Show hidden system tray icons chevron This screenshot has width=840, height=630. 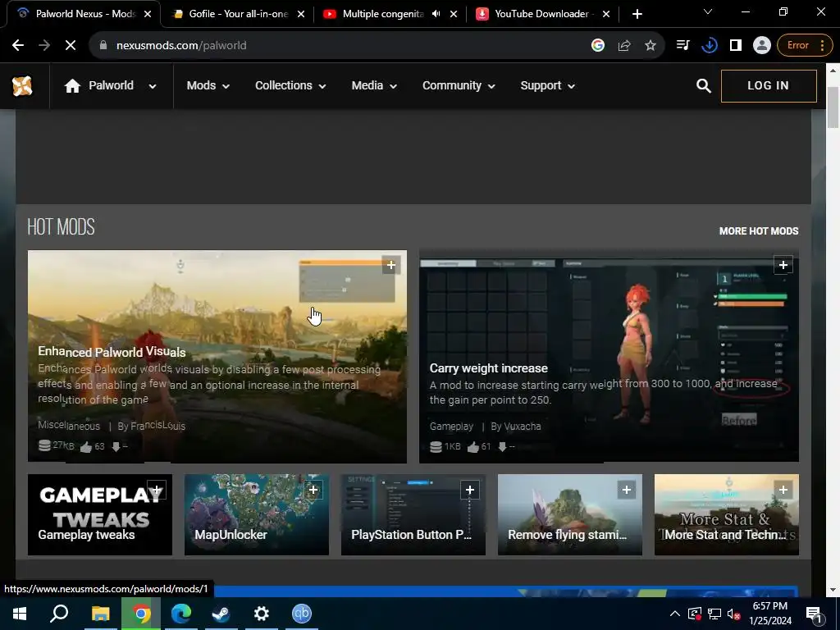tap(675, 614)
